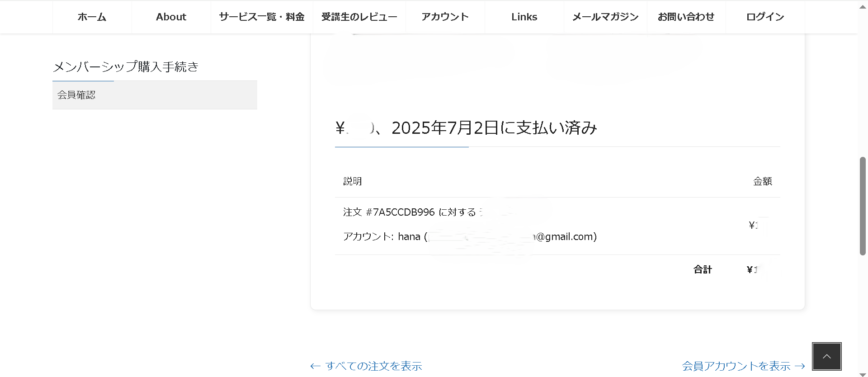This screenshot has width=868, height=377.
Task: Open the アカウント menu item
Action: [445, 17]
